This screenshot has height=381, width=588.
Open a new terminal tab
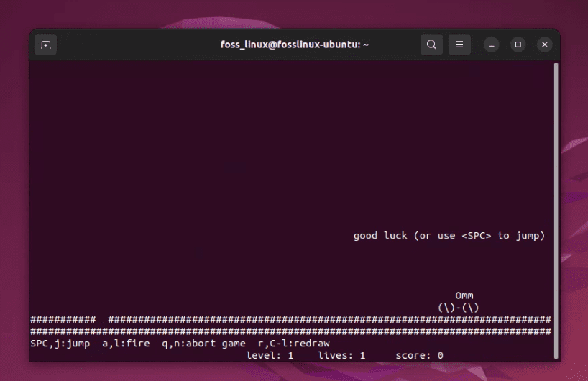(46, 45)
